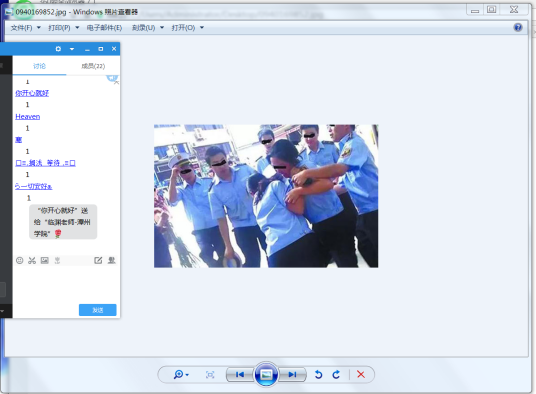Expand the arrow next to 文件(F)
Viewport: 536px width, 394px height.
click(39, 28)
